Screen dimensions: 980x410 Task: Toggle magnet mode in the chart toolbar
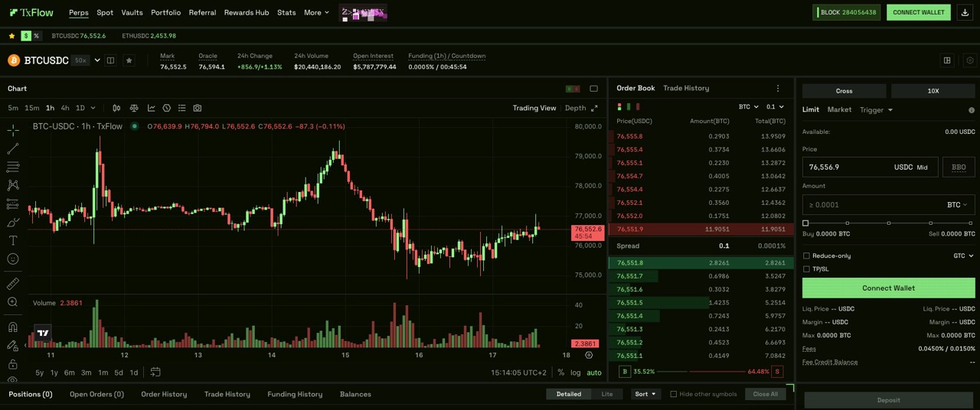(x=13, y=327)
